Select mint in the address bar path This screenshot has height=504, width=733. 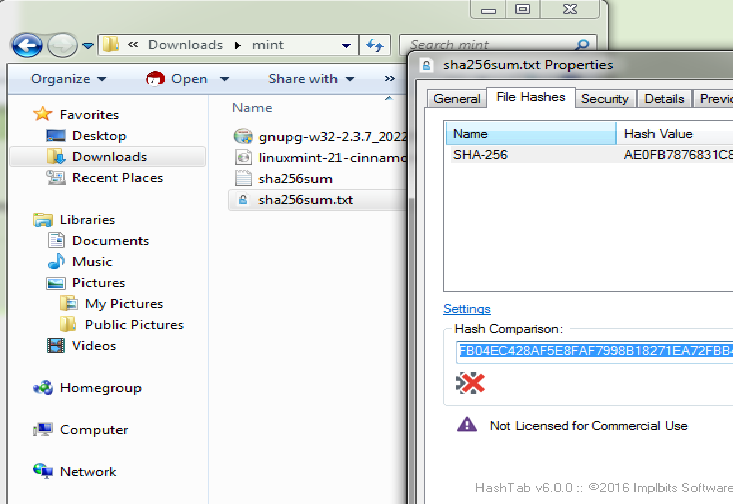[x=268, y=45]
